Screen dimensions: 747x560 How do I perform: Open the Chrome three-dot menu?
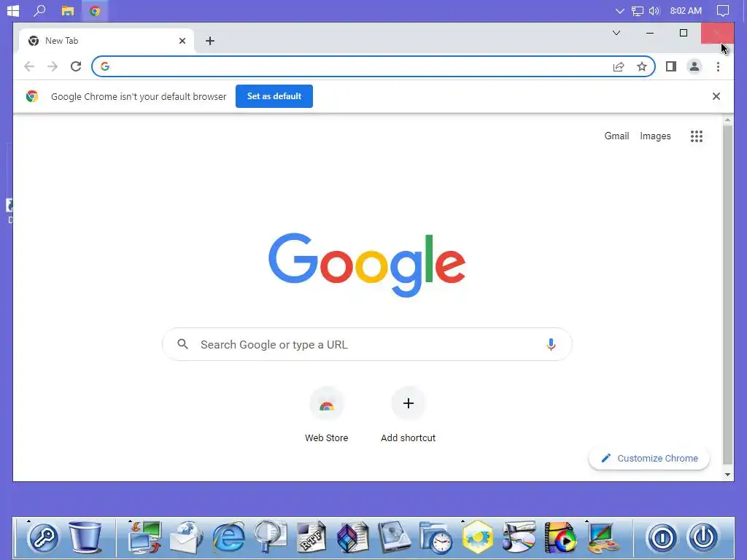[x=718, y=66]
